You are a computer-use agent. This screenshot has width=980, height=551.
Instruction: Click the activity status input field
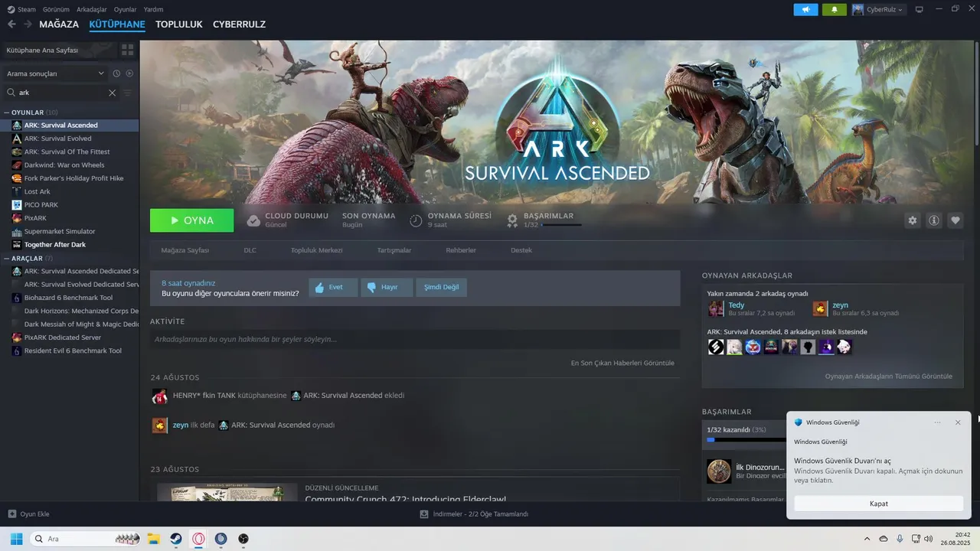click(x=415, y=339)
